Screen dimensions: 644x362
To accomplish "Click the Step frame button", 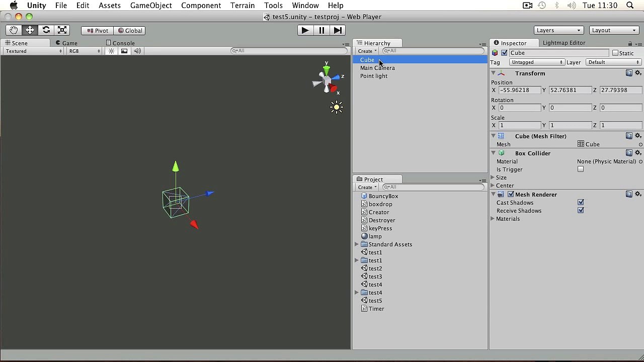I will (x=338, y=30).
